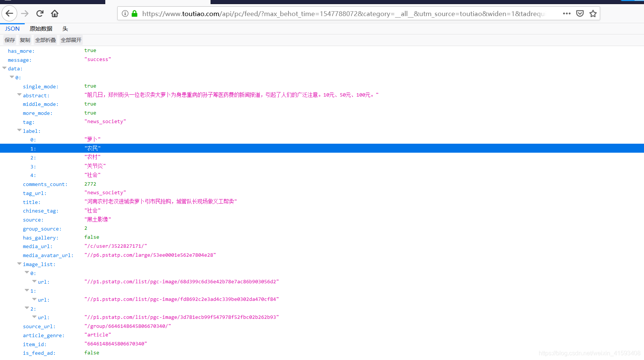
Task: Select the middle_mode row
Action: pyautogui.click(x=322, y=104)
